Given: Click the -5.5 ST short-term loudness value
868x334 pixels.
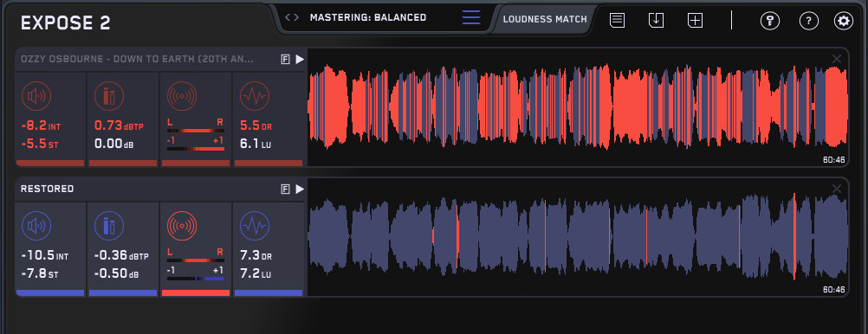Looking at the screenshot, I should 39,144.
